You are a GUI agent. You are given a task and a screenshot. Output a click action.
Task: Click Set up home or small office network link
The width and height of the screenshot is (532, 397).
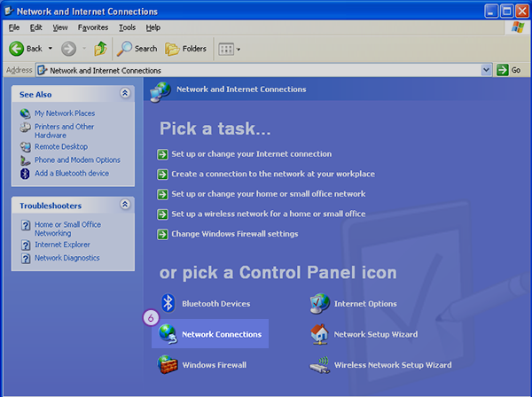[269, 194]
